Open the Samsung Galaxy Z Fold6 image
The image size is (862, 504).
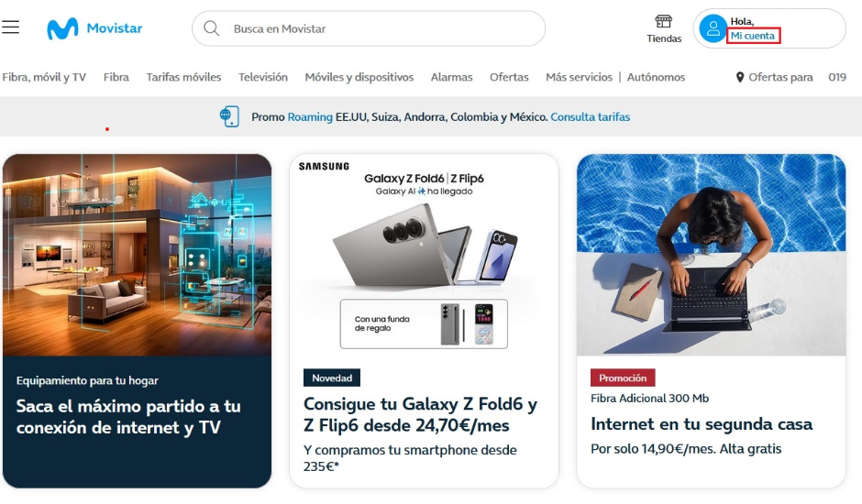pos(424,255)
